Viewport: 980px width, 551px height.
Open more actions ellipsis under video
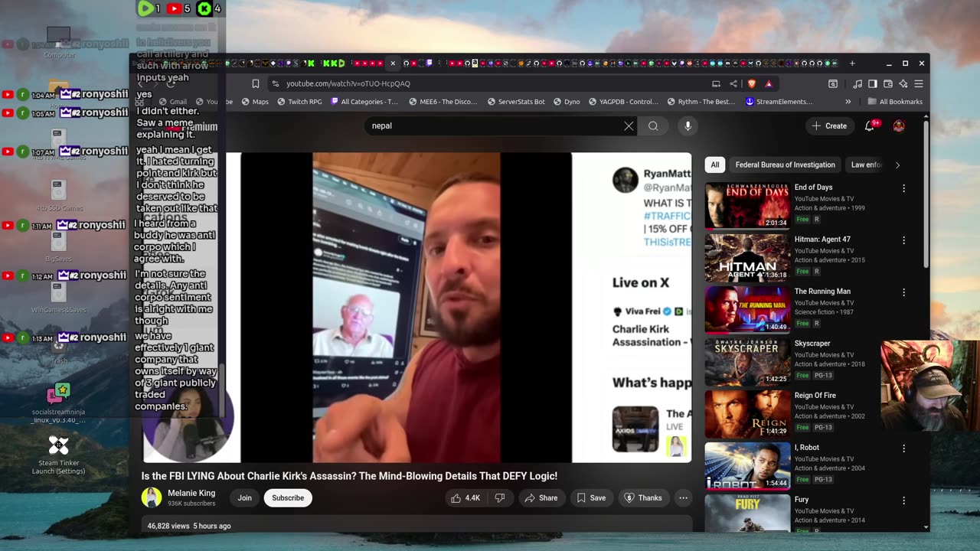[683, 498]
